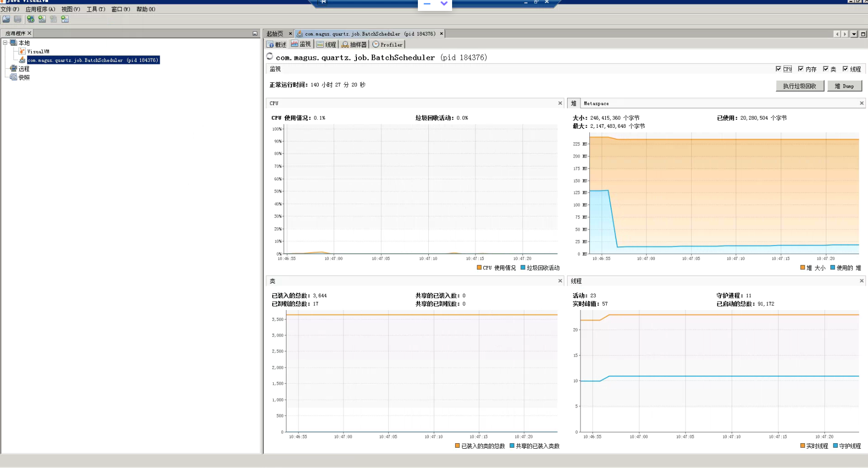Click the 垃圾回收活动 legend swatch
868x468 pixels.
522,267
